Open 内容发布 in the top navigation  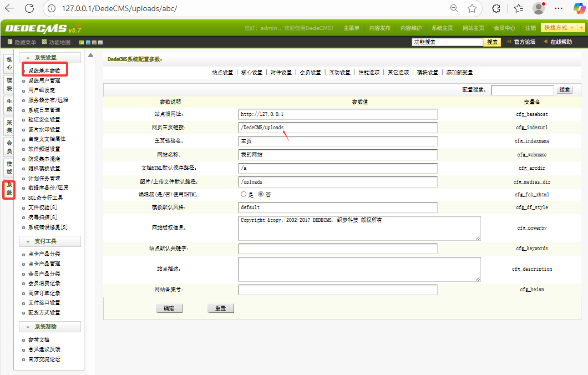(380, 28)
